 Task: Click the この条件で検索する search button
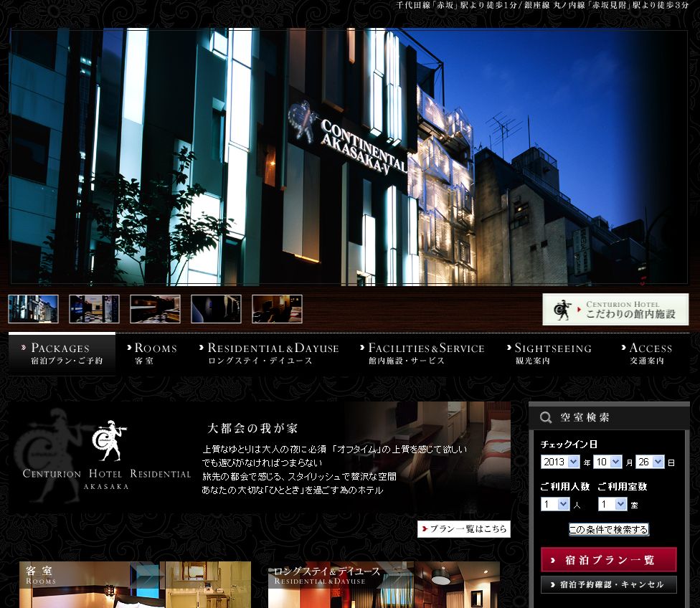tap(608, 529)
